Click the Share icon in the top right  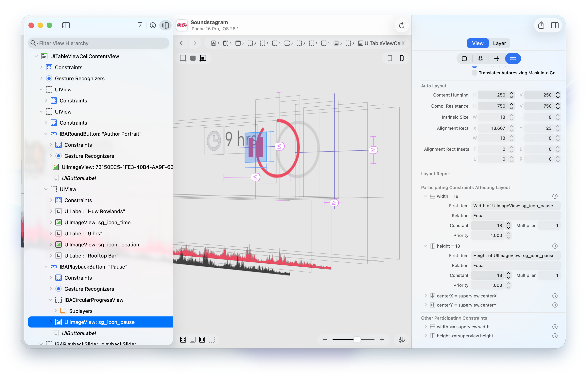[x=541, y=25]
